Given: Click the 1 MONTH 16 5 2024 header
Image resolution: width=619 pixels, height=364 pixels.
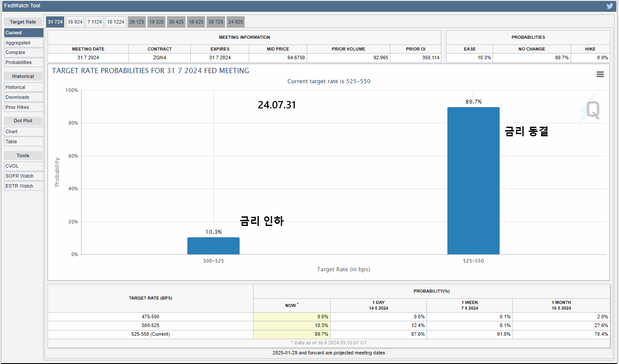Looking at the screenshot, I should click(x=561, y=305).
